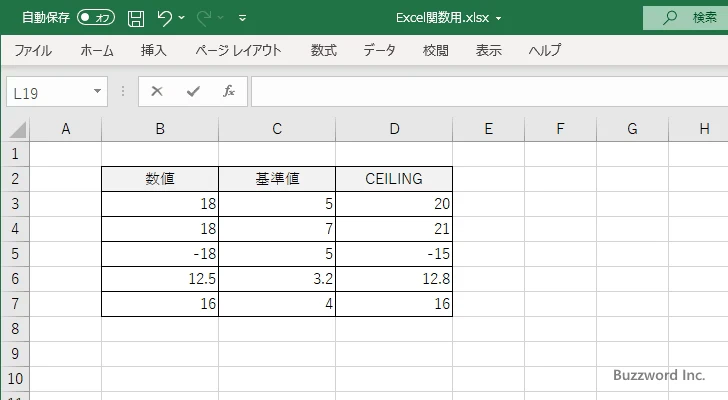Click the Redo arrow icon
The height and width of the screenshot is (400, 728).
(203, 18)
